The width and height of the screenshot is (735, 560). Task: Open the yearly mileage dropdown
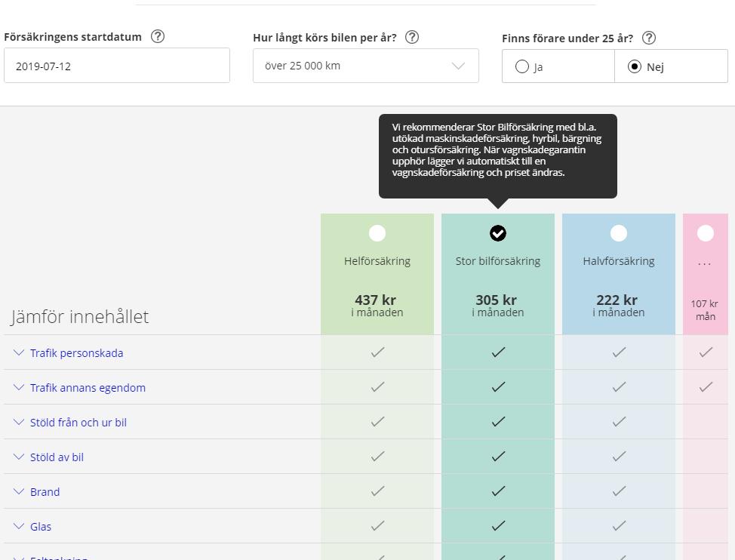point(366,66)
